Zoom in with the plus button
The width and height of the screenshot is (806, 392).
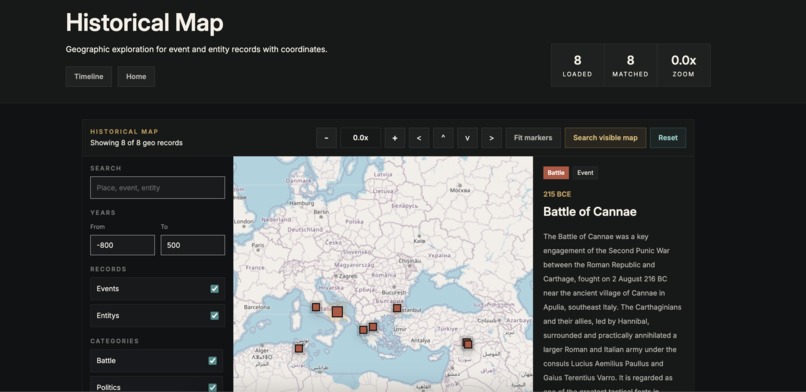point(395,138)
